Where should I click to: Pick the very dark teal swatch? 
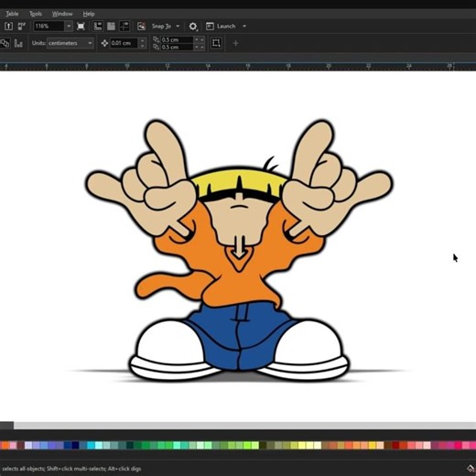click(x=130, y=445)
